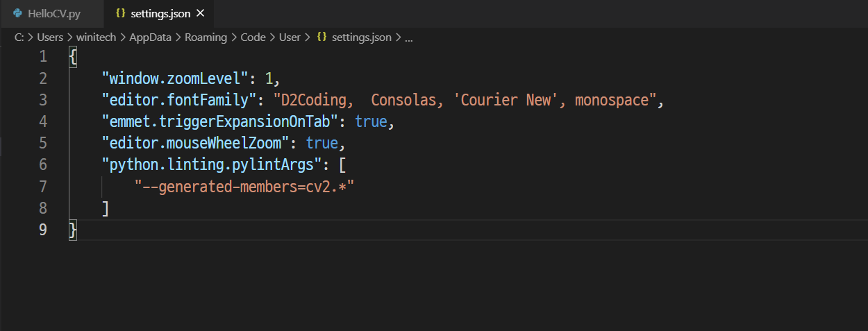
Task: Open the 'Code' breadcrumb folder
Action: pyautogui.click(x=253, y=37)
